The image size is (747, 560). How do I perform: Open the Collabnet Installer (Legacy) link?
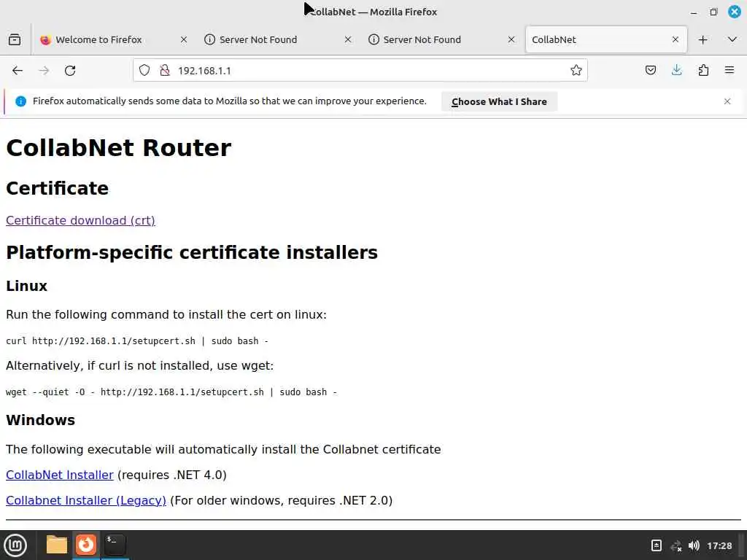(86, 500)
